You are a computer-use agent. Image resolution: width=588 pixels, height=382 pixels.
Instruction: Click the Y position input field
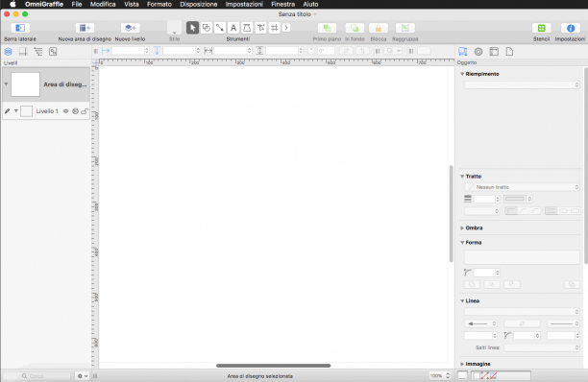tap(179, 51)
